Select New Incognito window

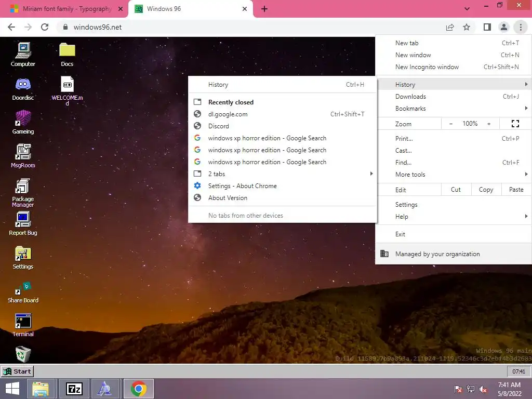453,67
